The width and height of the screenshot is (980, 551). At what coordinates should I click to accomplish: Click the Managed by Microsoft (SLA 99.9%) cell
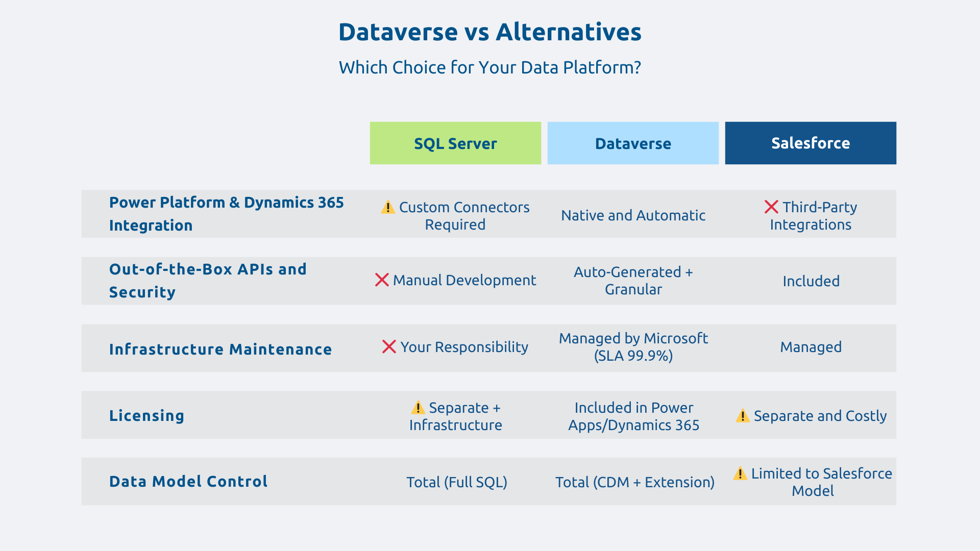click(x=633, y=347)
